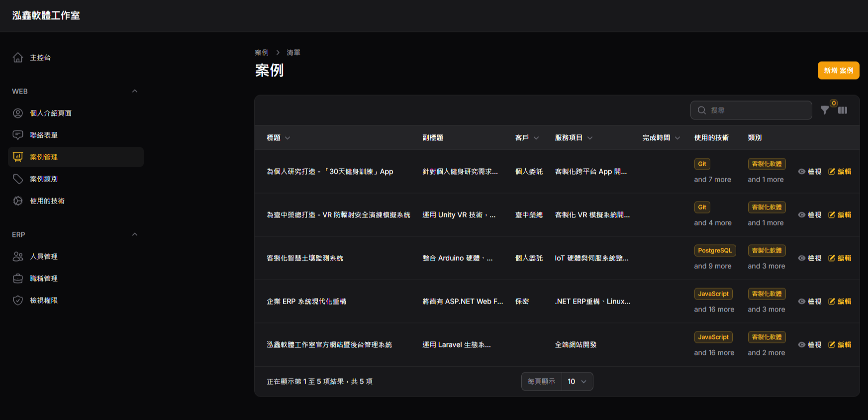Sort table by 標題 column
Viewport: 868px width, 420px height.
pos(279,138)
